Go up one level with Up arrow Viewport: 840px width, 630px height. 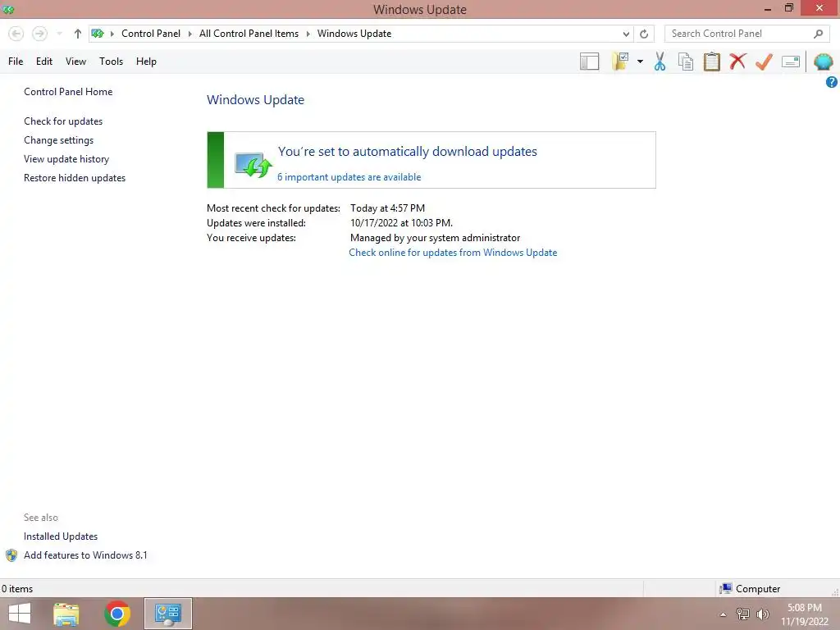click(78, 34)
